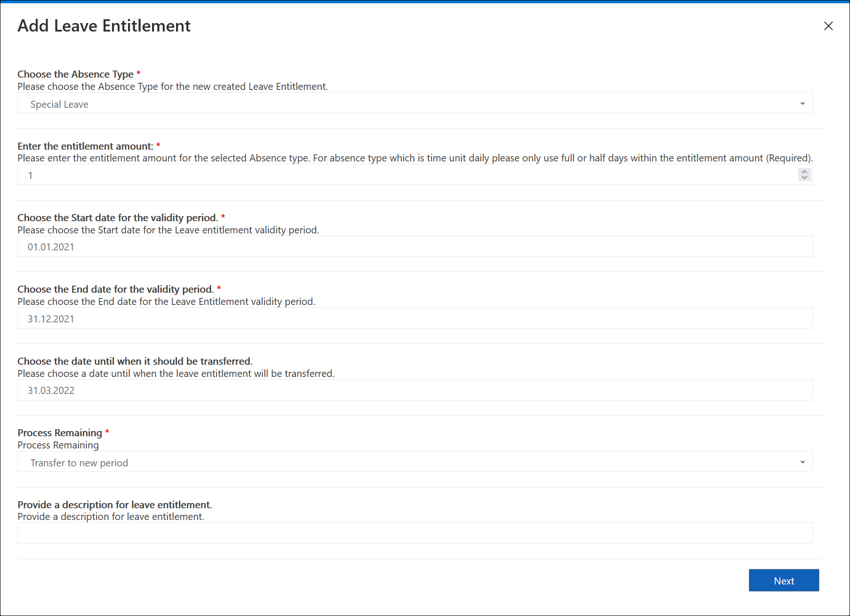Click the chevron arrow beside Transfer to new period

click(x=802, y=462)
